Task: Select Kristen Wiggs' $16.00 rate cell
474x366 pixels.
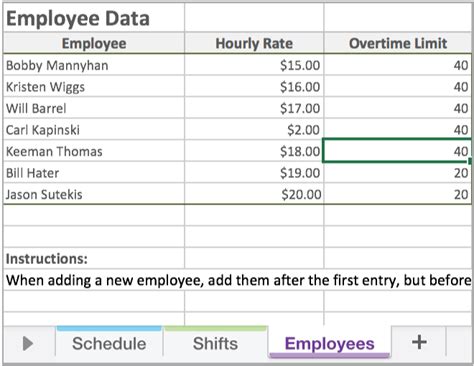Action: click(254, 87)
